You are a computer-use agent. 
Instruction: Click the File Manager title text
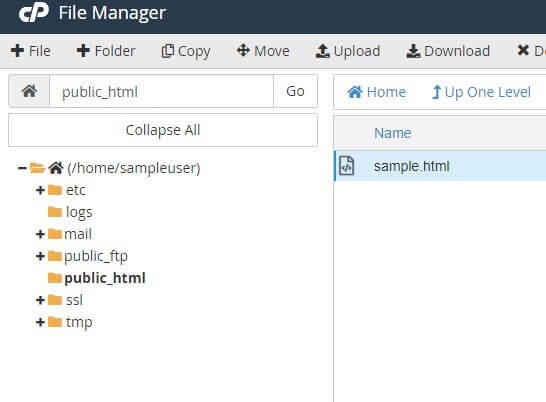pyautogui.click(x=112, y=13)
